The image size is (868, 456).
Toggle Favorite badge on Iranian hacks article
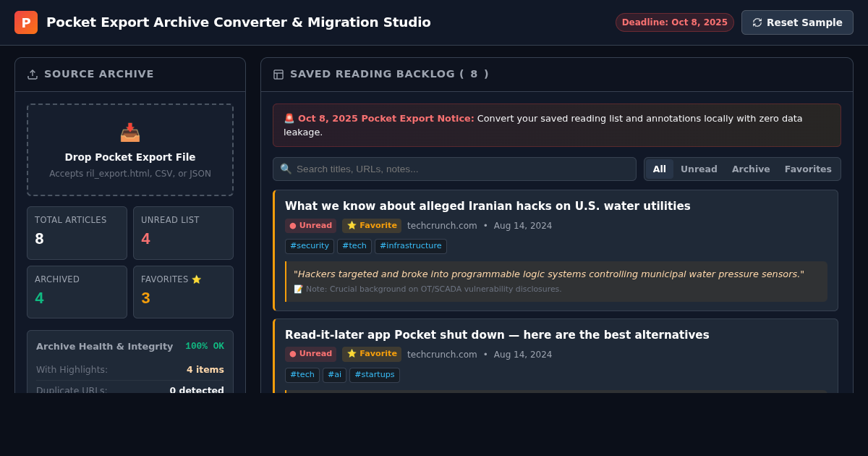pyautogui.click(x=372, y=226)
